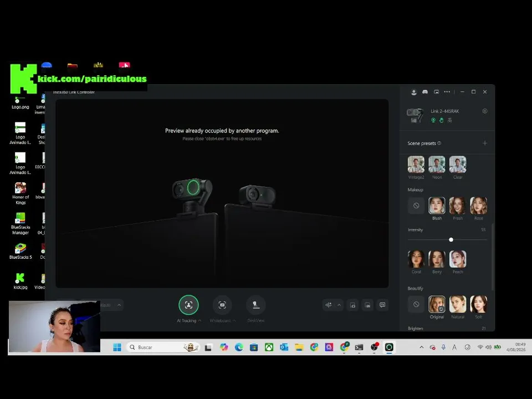532x399 pixels.
Task: Enable the Whiteboard mode button
Action: [222, 305]
